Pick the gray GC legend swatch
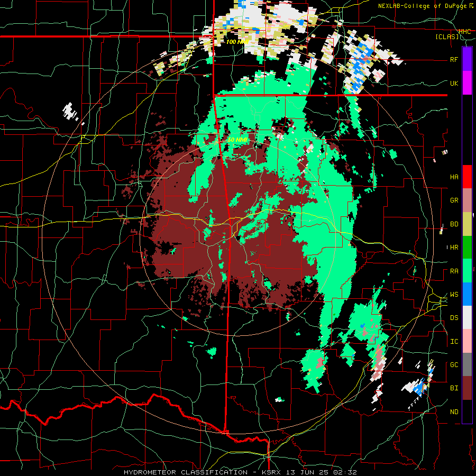Viewport: 476px width, 476px height. click(467, 364)
